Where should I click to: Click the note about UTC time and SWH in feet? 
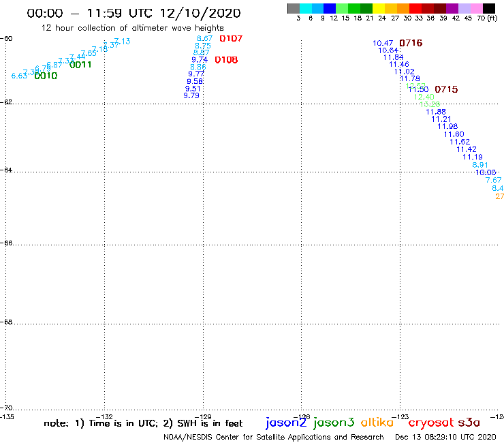[143, 423]
